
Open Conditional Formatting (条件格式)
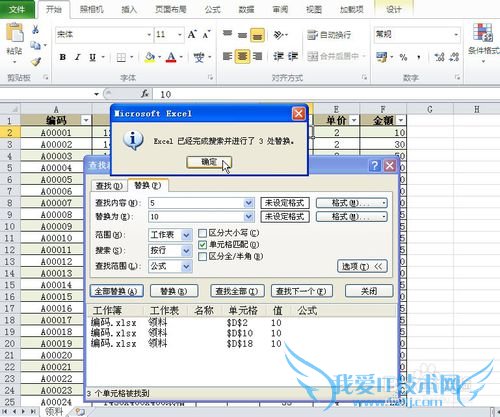tap(483, 42)
